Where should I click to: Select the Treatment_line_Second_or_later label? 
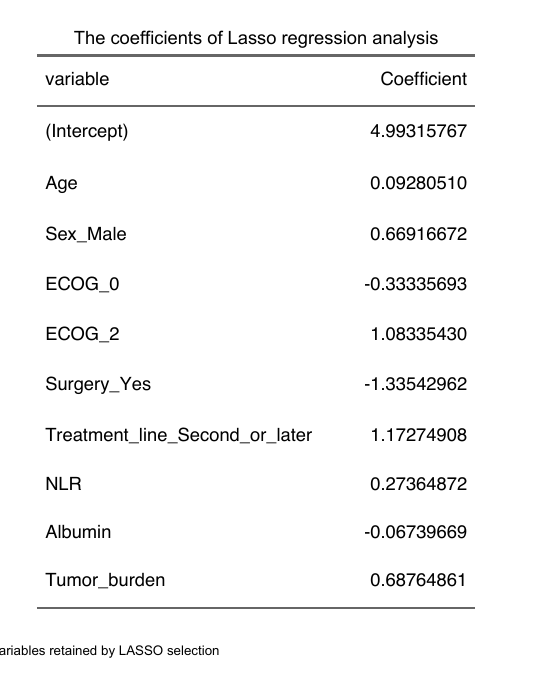click(179, 435)
